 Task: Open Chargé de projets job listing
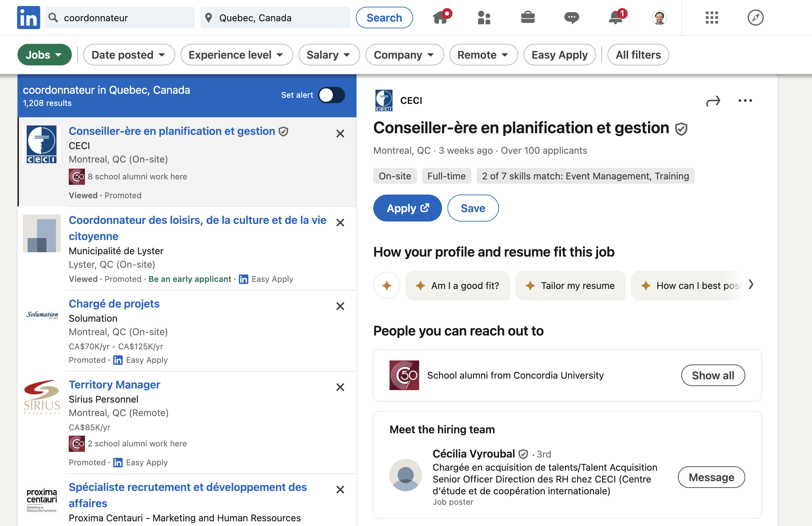[114, 303]
